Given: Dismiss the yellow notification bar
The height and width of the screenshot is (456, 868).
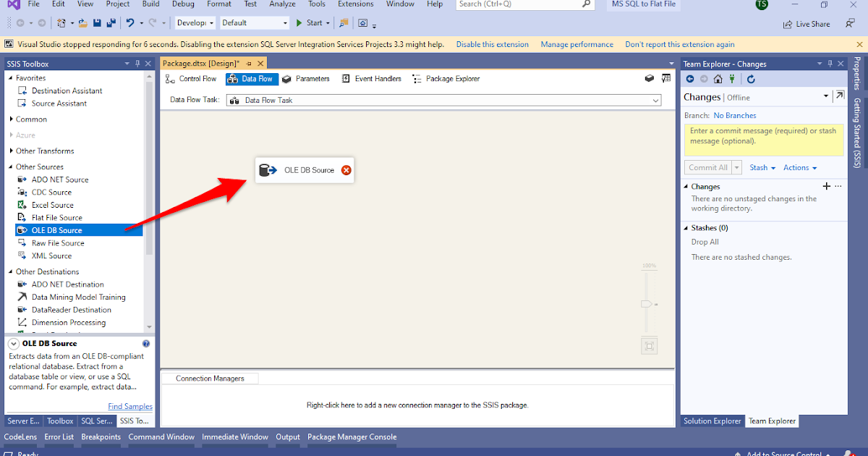Looking at the screenshot, I should [x=860, y=44].
